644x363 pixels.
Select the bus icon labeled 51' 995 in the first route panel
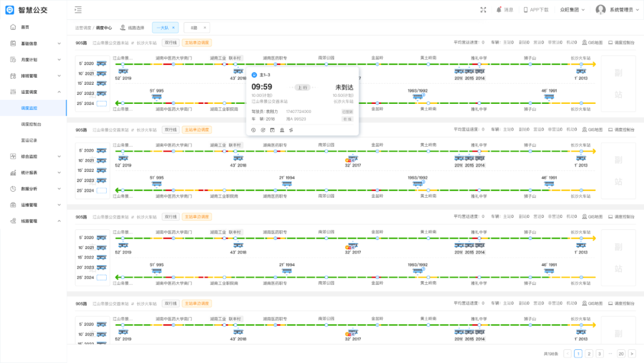pyautogui.click(x=157, y=97)
